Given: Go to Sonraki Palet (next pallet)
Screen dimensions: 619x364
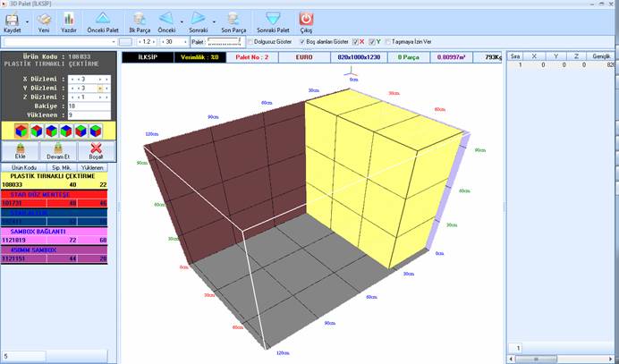Looking at the screenshot, I should [x=274, y=18].
